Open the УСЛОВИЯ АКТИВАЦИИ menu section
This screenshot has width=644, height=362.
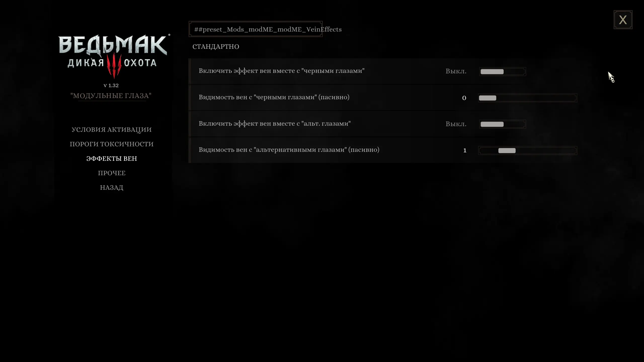point(112,129)
